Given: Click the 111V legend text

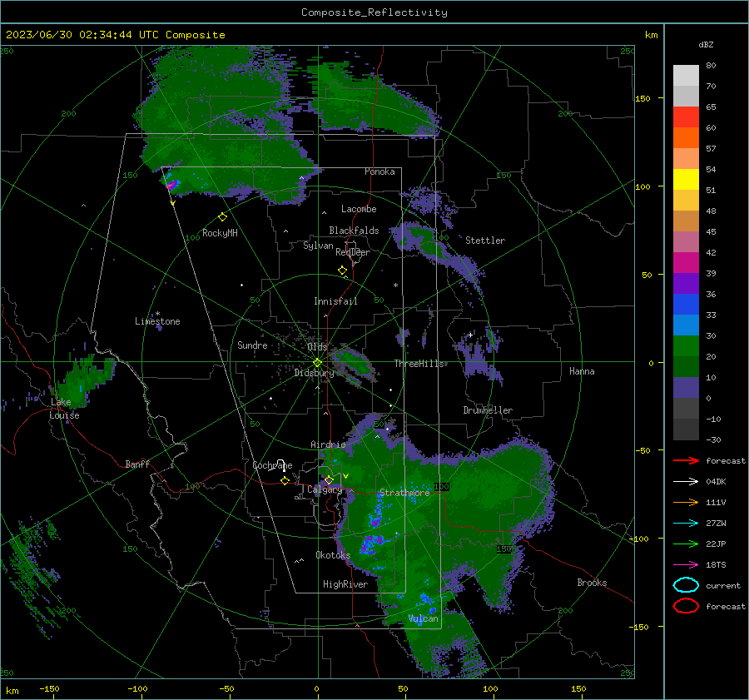Looking at the screenshot, I should pyautogui.click(x=716, y=502).
